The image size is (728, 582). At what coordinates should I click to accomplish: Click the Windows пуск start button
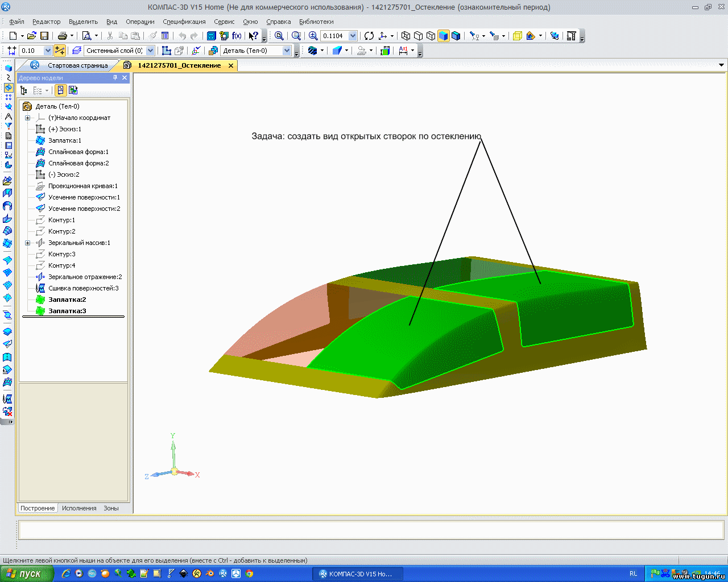pyautogui.click(x=27, y=573)
